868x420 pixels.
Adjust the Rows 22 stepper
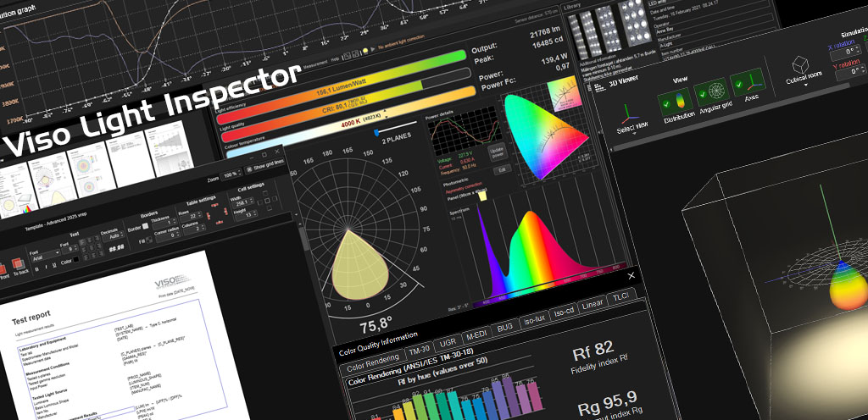192,216
